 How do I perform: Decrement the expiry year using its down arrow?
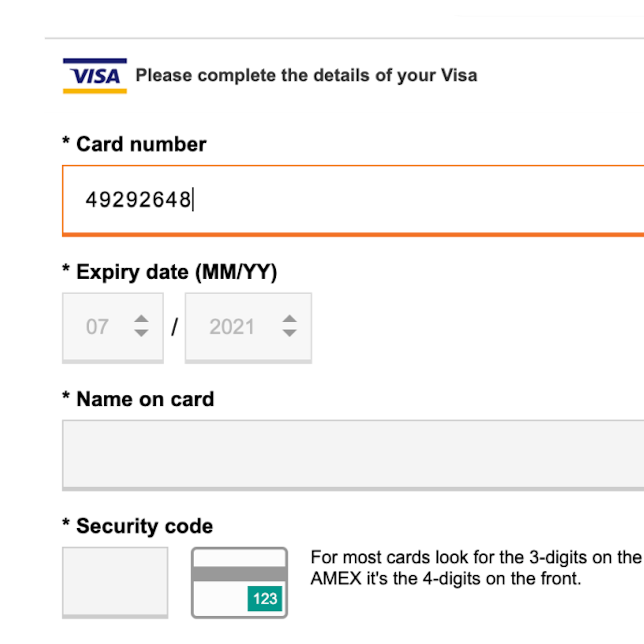tap(289, 333)
